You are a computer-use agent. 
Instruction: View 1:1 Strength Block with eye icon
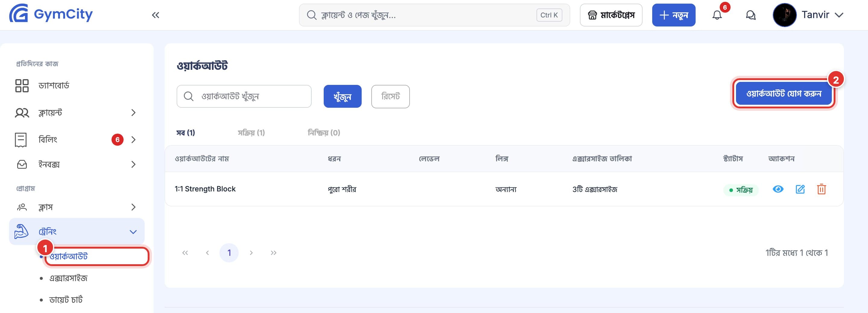pyautogui.click(x=778, y=189)
